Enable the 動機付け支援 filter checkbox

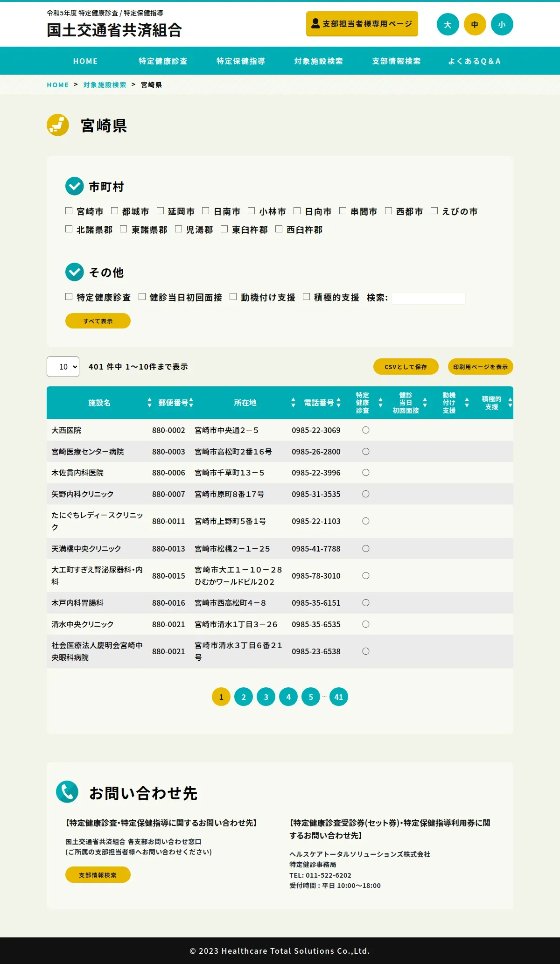tap(233, 297)
